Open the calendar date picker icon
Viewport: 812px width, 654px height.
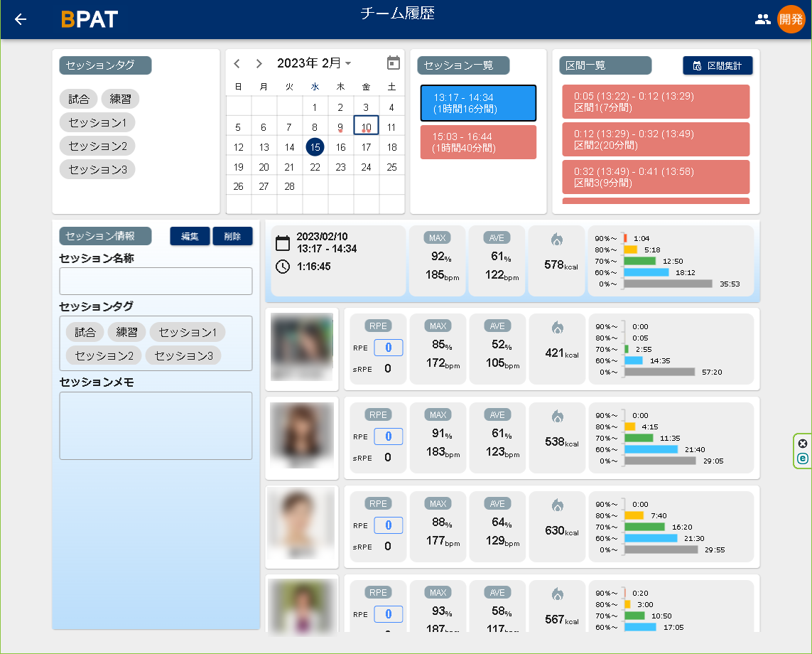pyautogui.click(x=394, y=63)
